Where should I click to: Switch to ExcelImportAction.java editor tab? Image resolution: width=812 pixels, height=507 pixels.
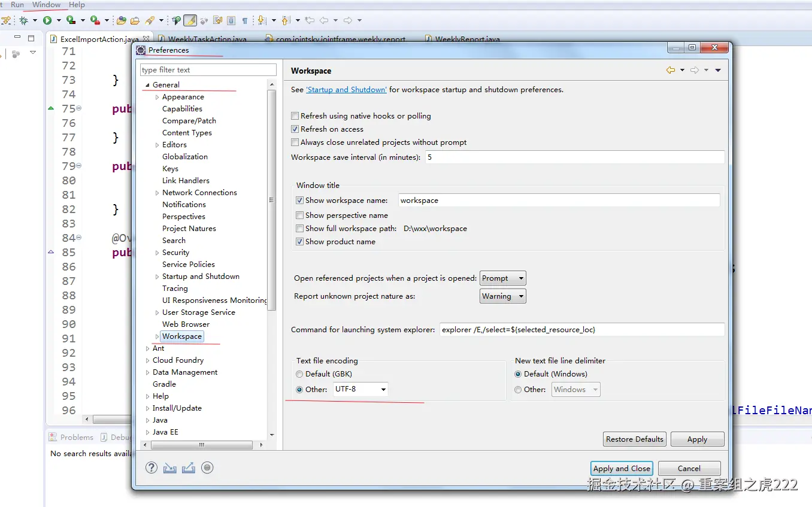pyautogui.click(x=99, y=39)
